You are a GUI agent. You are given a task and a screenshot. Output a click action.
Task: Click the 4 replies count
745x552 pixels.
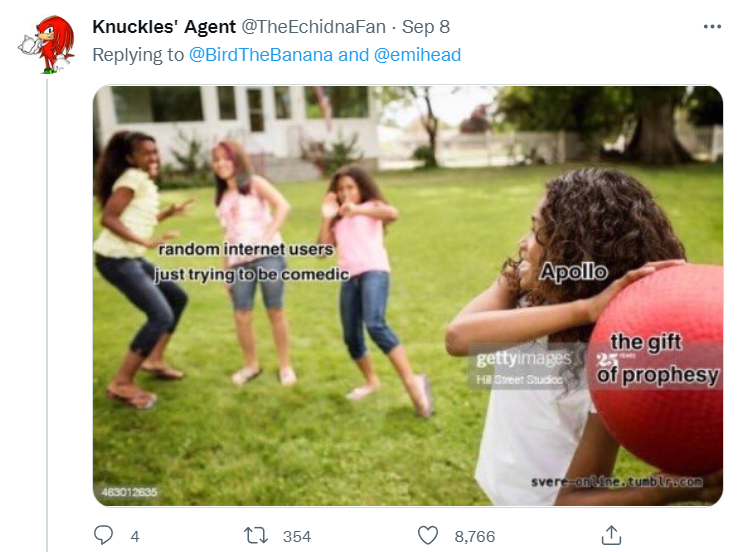coord(135,536)
